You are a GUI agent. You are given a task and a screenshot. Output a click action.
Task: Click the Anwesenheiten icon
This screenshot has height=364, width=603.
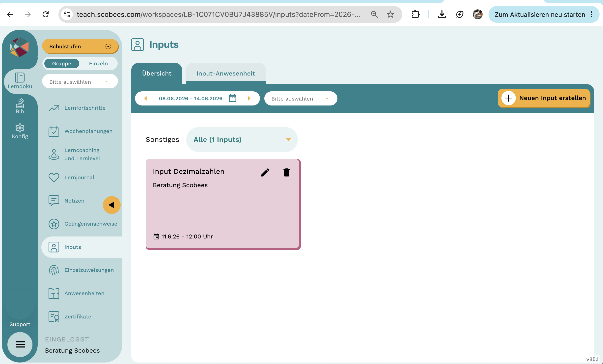54,293
